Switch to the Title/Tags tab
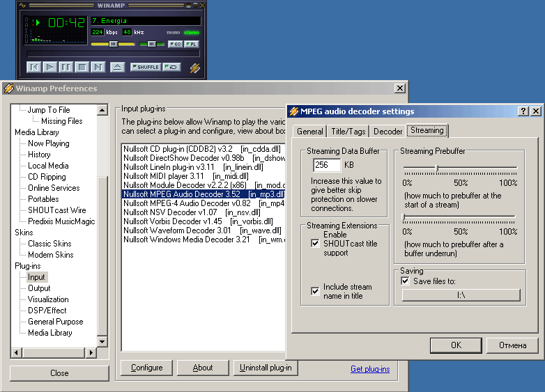 point(348,132)
